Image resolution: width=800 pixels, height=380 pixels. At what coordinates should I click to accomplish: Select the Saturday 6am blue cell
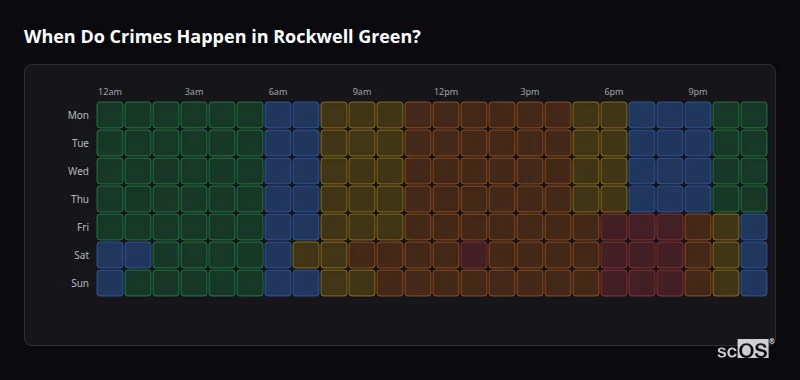pyautogui.click(x=278, y=255)
